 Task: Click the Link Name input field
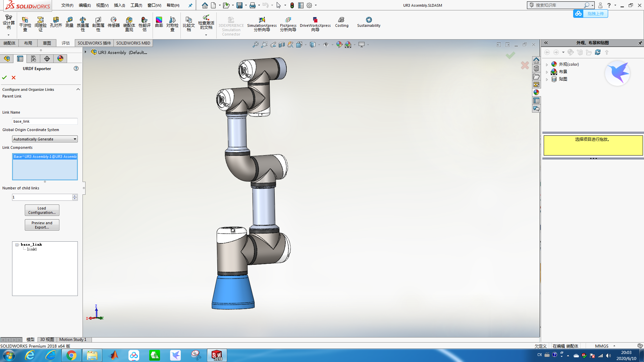click(45, 121)
